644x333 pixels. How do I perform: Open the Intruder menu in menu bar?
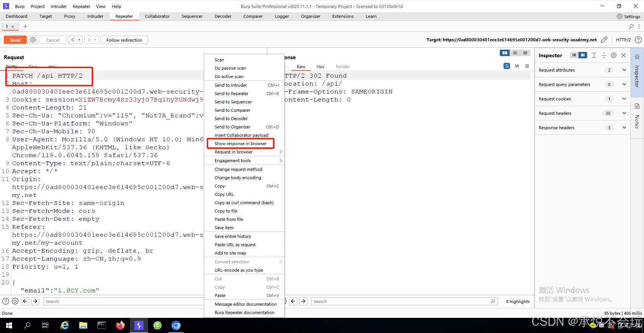coord(59,6)
